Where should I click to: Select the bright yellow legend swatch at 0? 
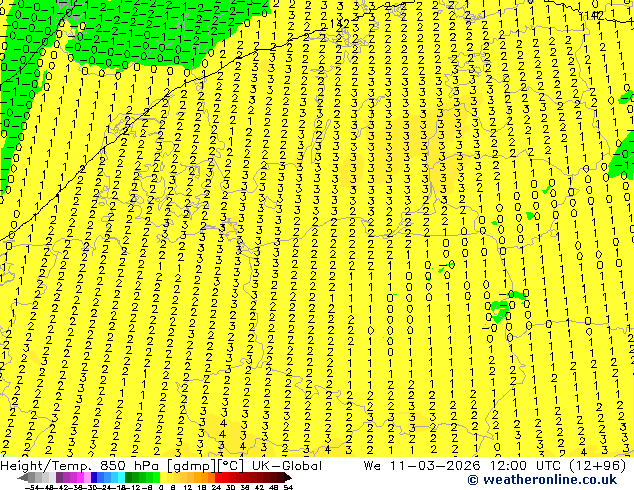coord(163,477)
